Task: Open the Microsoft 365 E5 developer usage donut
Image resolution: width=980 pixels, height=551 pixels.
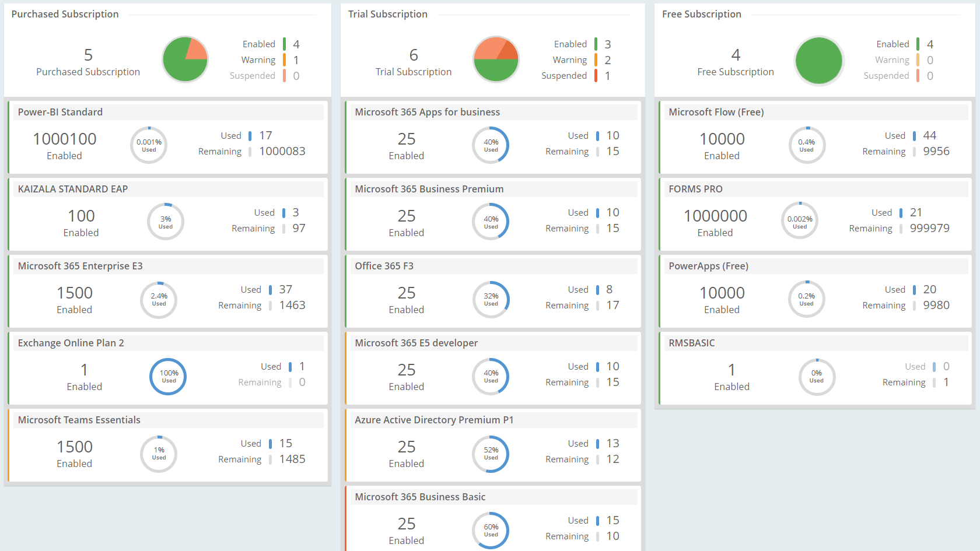Action: [x=491, y=377]
